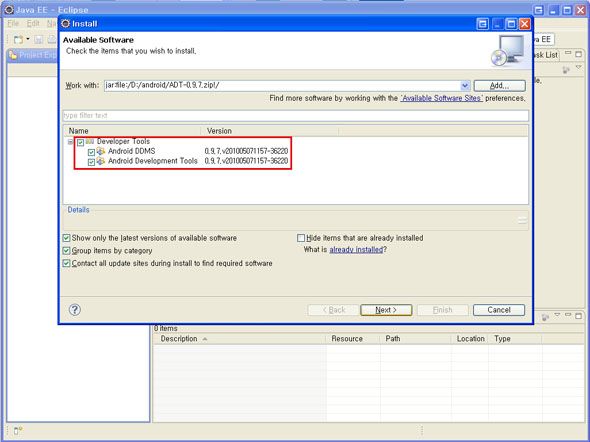Click the disabled Finish button
Image resolution: width=590 pixels, height=442 pixels.
tap(442, 310)
